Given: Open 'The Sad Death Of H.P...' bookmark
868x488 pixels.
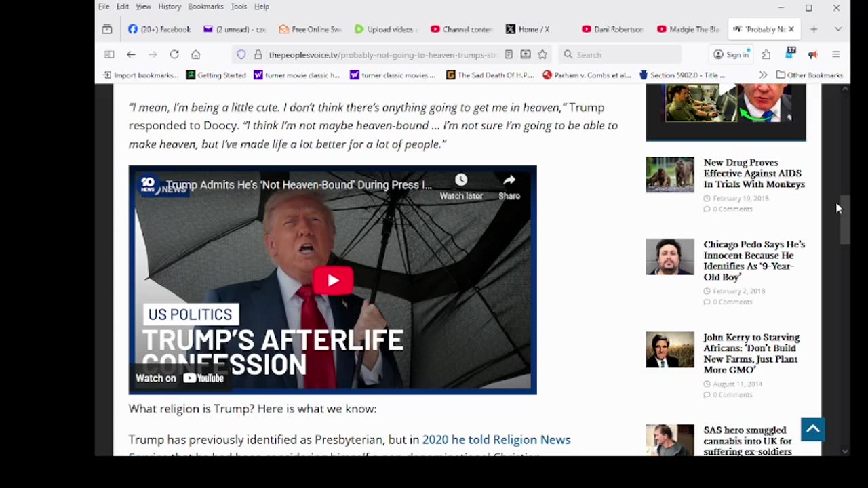Looking at the screenshot, I should (491, 75).
